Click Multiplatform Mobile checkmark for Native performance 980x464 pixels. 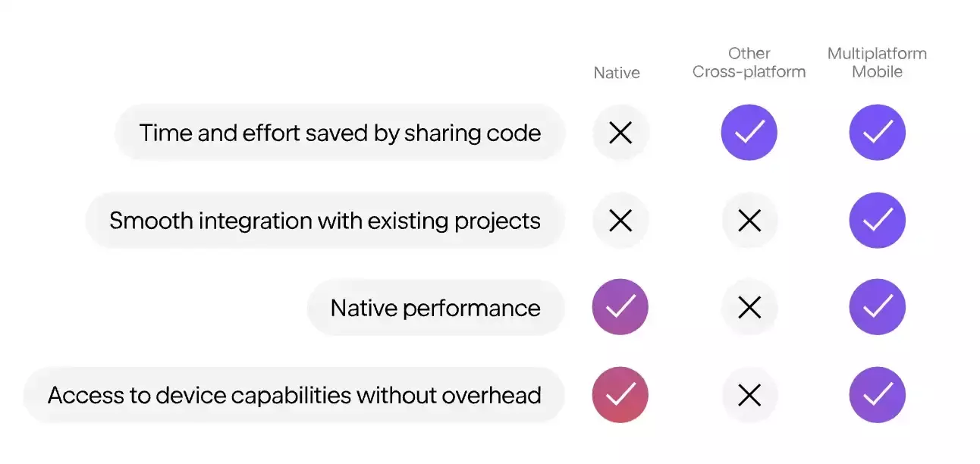tap(878, 307)
